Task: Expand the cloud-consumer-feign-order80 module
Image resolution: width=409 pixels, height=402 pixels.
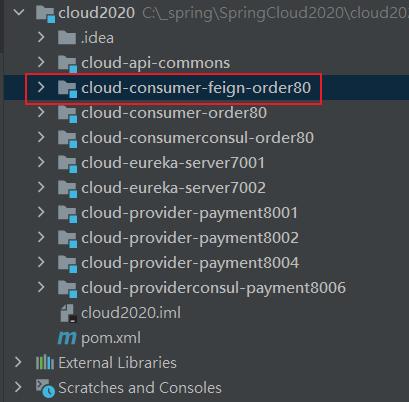Action: point(41,87)
